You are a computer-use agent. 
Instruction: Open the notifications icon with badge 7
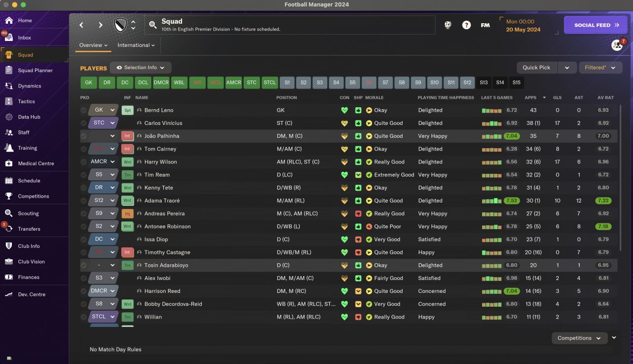(x=617, y=45)
